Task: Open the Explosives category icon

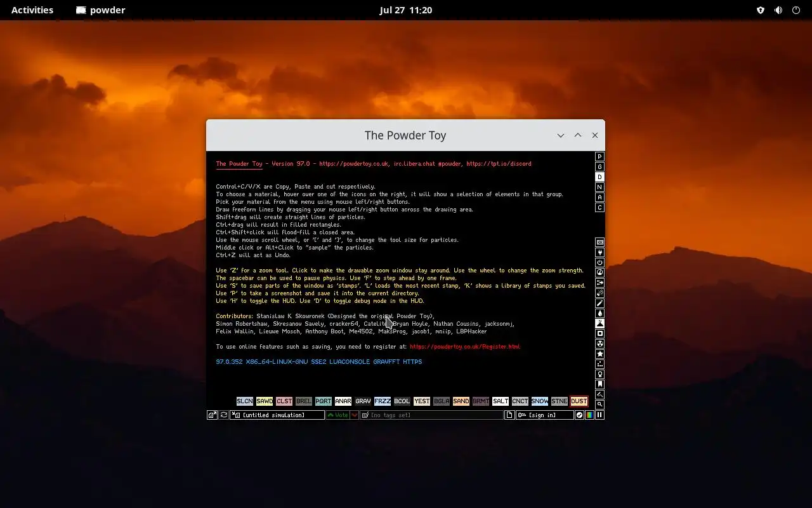Action: (599, 293)
